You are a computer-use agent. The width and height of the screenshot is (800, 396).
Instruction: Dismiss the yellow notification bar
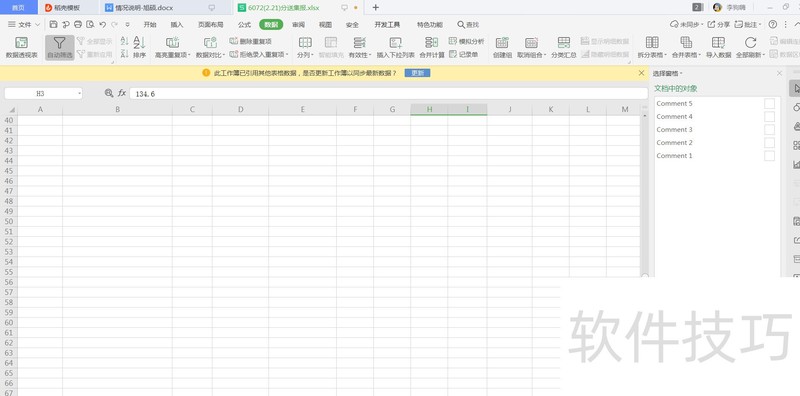(x=641, y=73)
